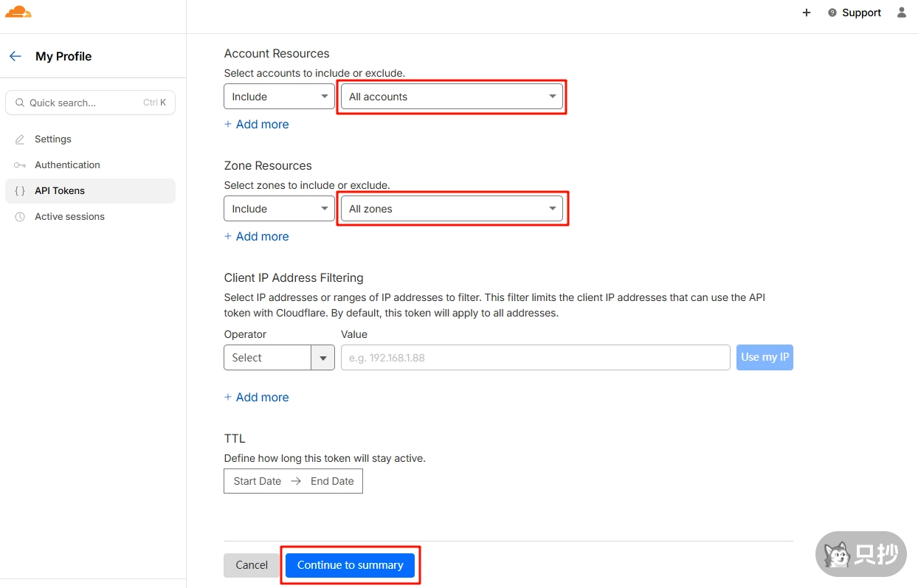918x588 pixels.
Task: Click the IP address Value field
Action: click(535, 358)
